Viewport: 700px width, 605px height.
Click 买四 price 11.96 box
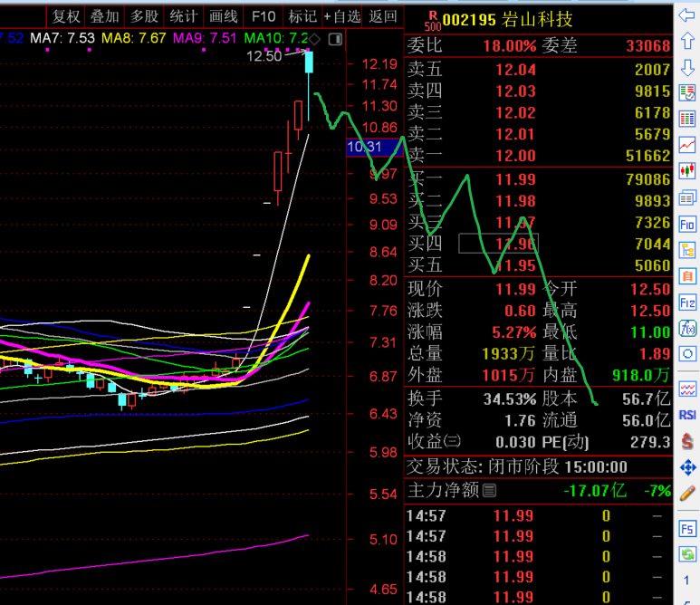[x=498, y=244]
